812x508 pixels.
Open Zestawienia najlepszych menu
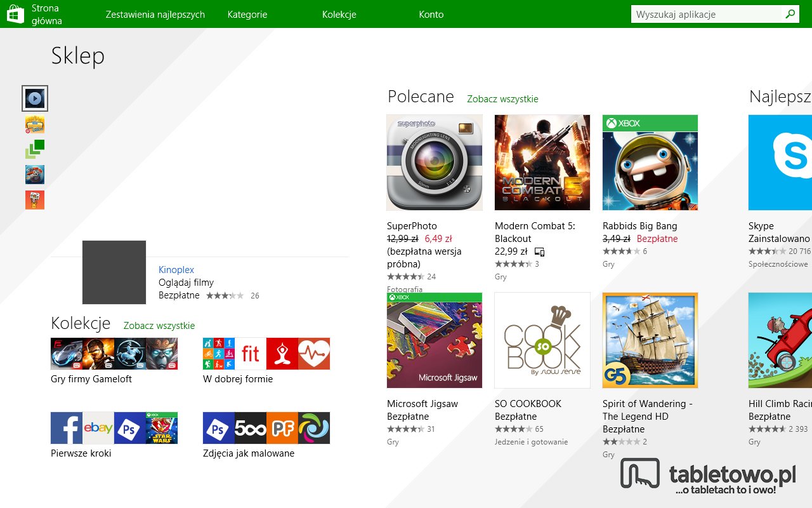(x=155, y=14)
